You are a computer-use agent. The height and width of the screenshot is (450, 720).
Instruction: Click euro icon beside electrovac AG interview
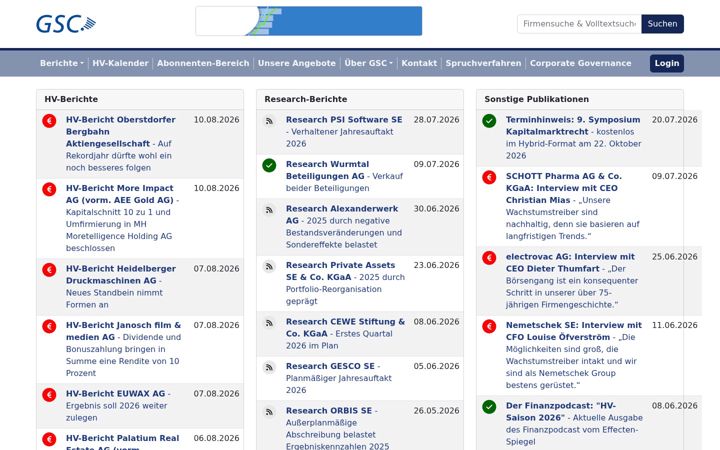[489, 258]
